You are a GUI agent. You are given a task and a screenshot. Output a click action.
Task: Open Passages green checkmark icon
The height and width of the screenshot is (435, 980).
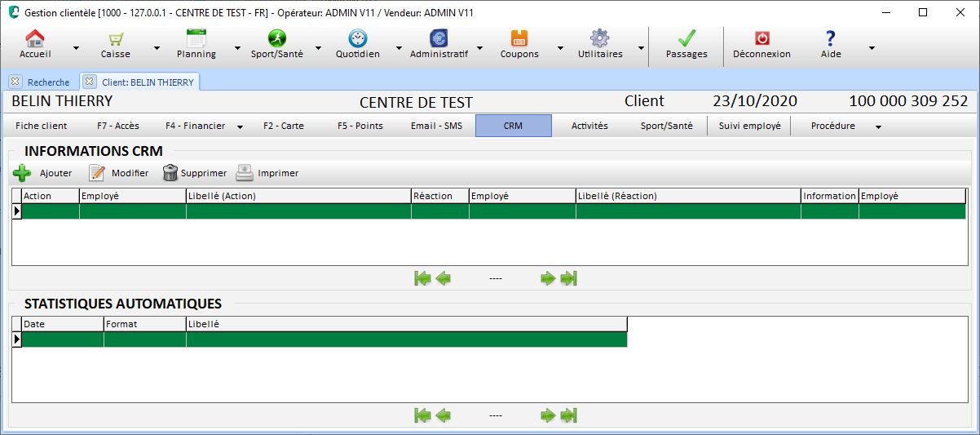686,38
